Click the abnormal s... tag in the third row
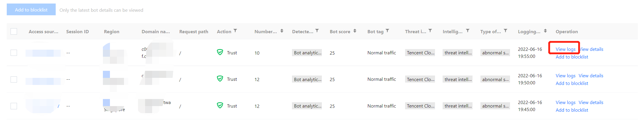644x124 pixels. coord(495,106)
